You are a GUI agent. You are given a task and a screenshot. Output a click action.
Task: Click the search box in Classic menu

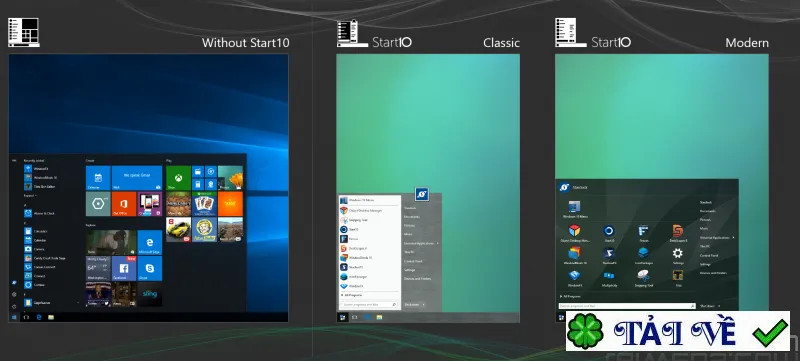(368, 304)
